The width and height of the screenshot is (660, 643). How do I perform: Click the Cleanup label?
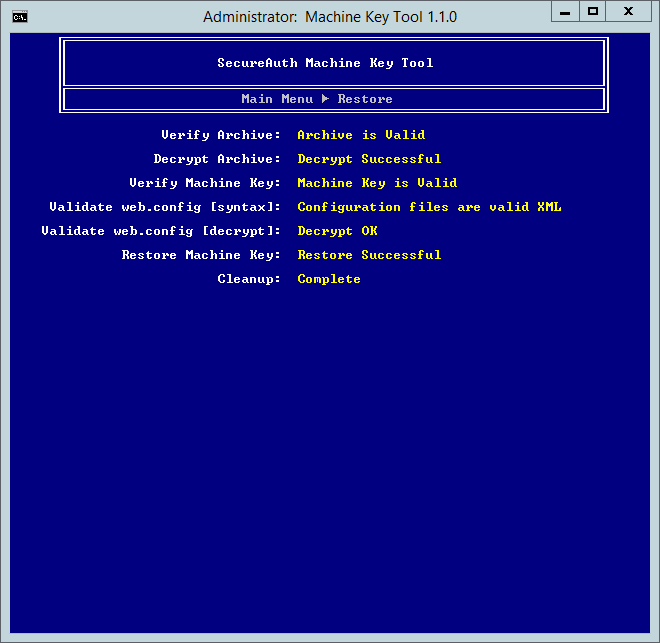249,279
